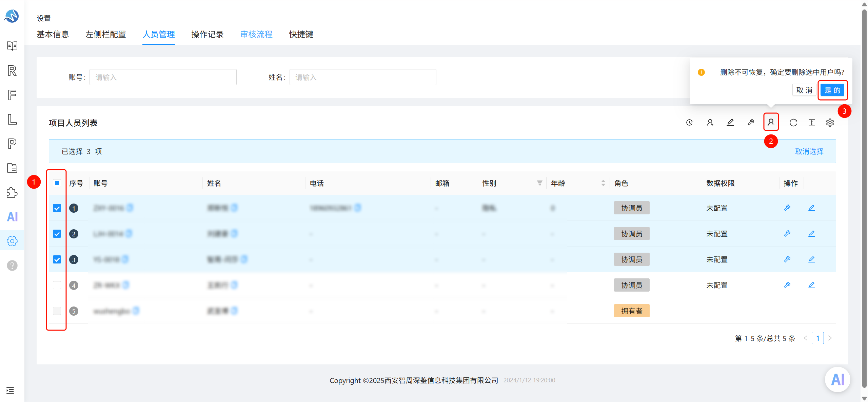Open the clock history icon in the toolbar
This screenshot has width=868, height=402.
click(x=690, y=123)
